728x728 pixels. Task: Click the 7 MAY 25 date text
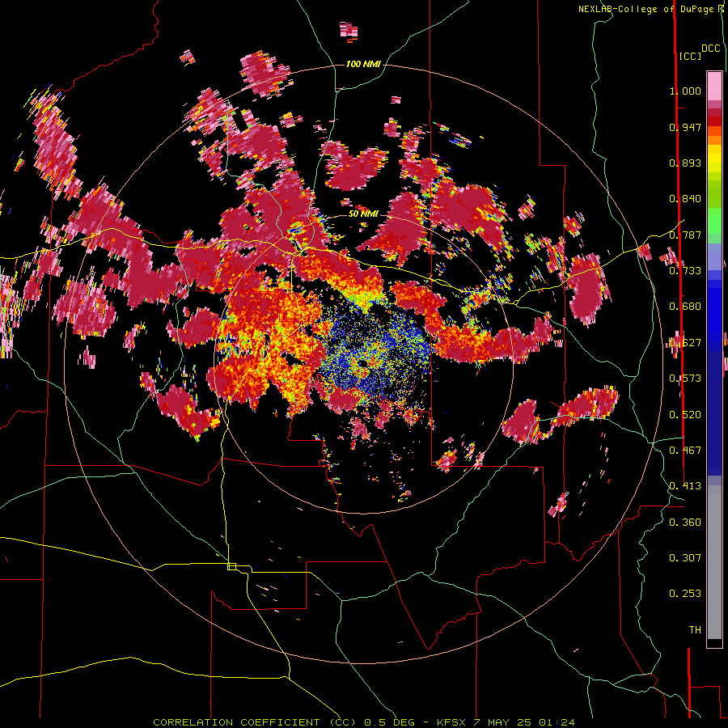coord(502,722)
